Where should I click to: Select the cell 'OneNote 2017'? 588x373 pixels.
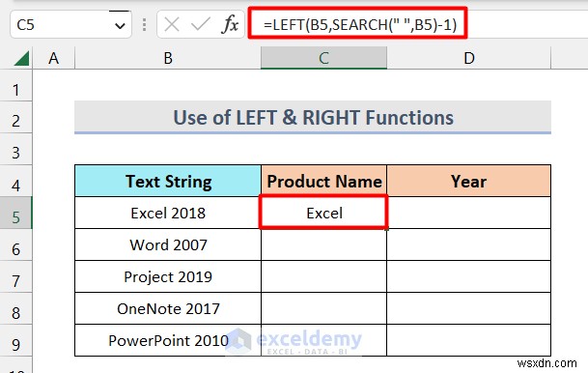click(x=168, y=308)
